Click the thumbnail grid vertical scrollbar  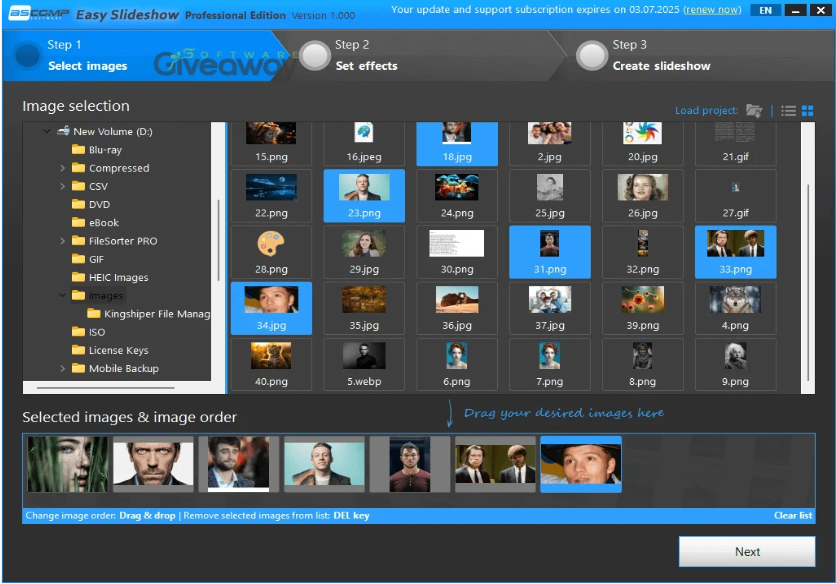[808, 283]
